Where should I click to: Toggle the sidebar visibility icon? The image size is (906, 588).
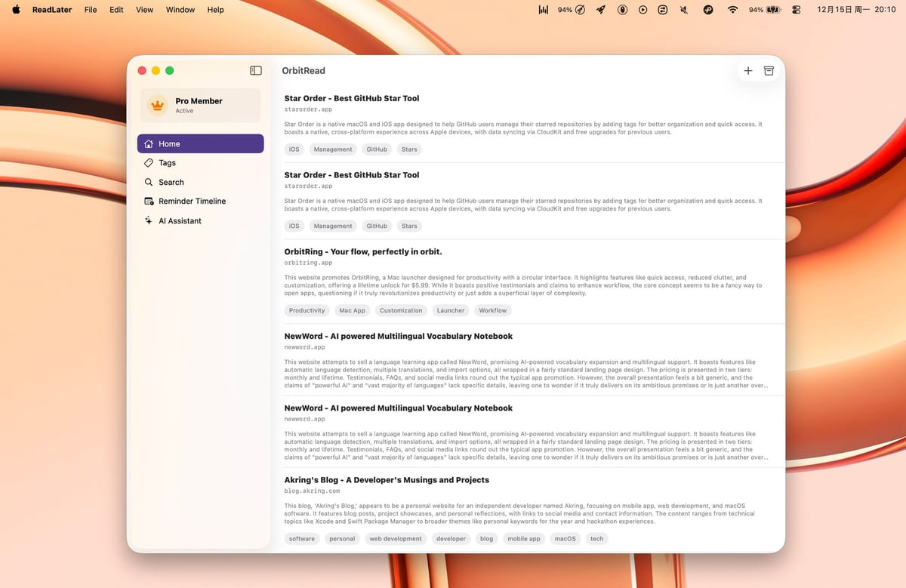click(x=256, y=70)
